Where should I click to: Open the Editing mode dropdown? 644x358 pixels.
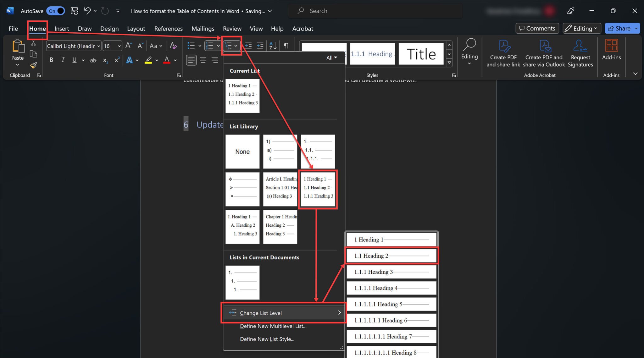(582, 28)
